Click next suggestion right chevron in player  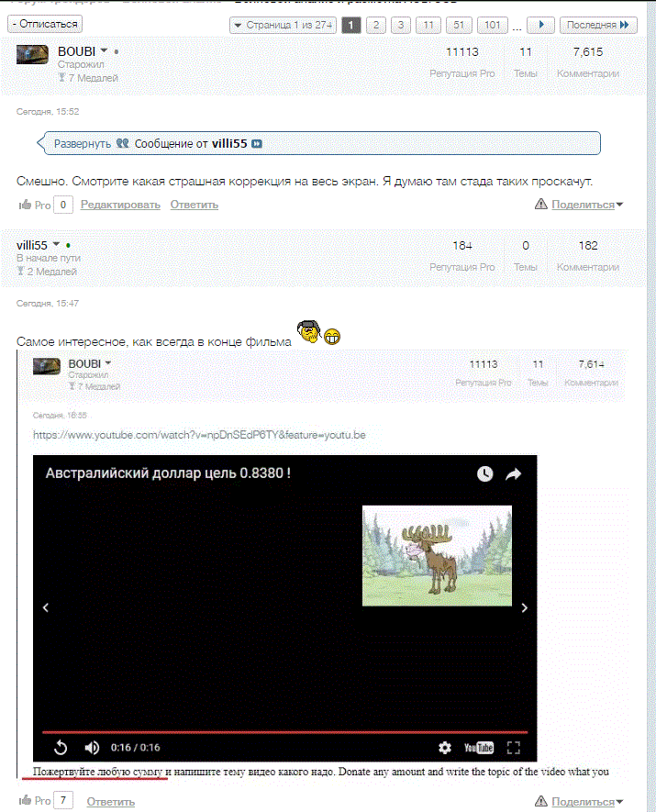(525, 607)
